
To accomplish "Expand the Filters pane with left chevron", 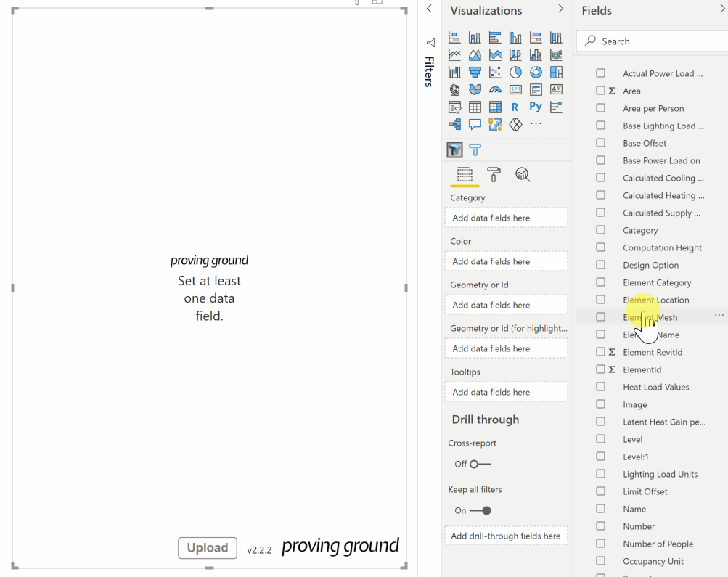I will point(430,9).
